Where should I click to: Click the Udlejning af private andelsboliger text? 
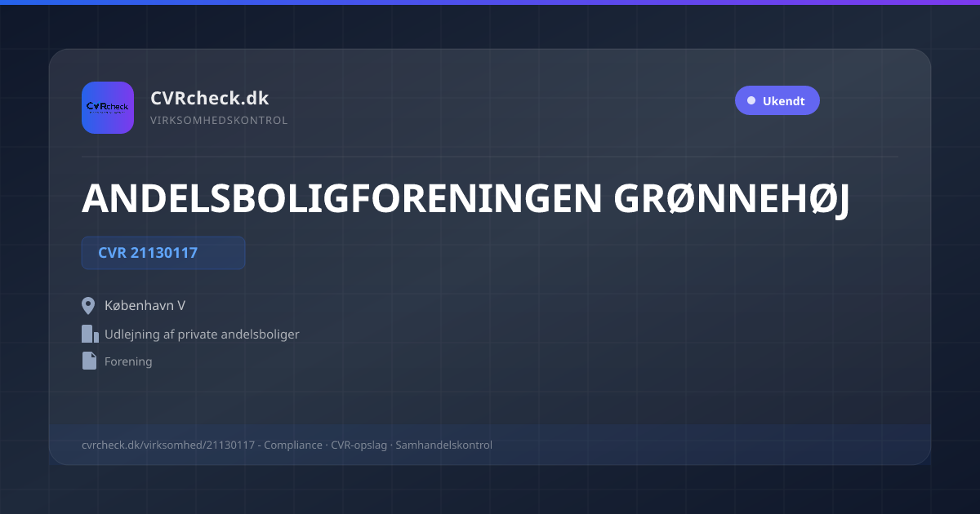[x=202, y=335]
